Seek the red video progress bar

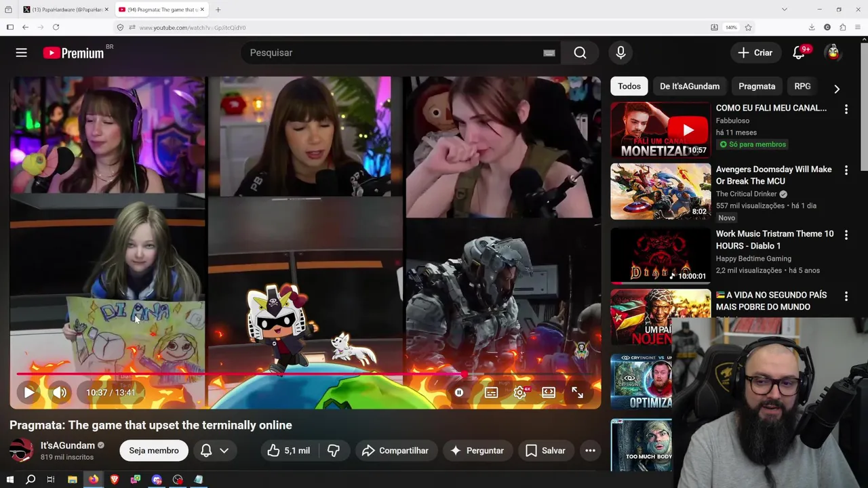tap(305, 373)
